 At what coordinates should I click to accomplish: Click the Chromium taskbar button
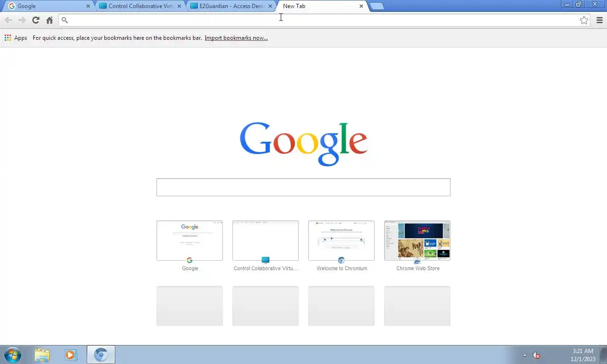click(101, 355)
